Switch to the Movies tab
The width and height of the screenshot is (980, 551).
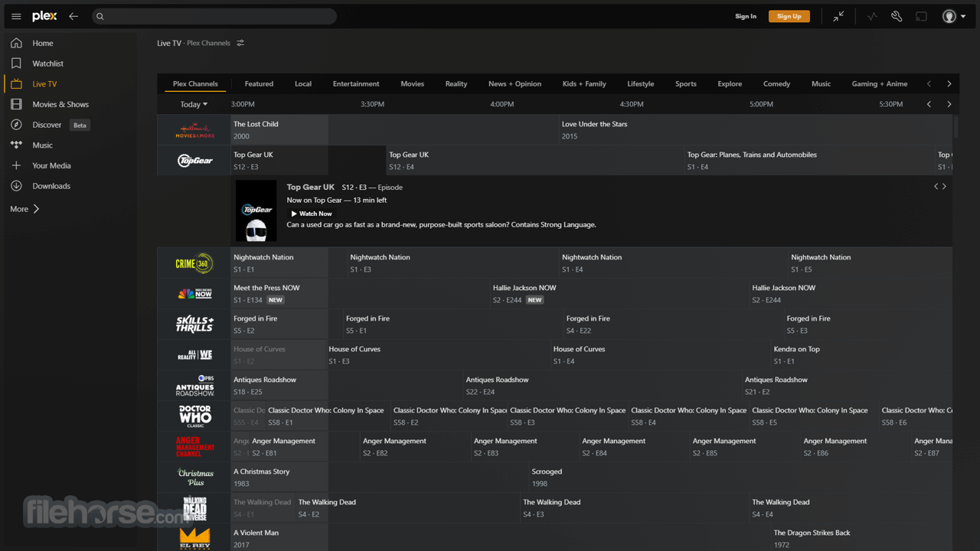click(412, 84)
